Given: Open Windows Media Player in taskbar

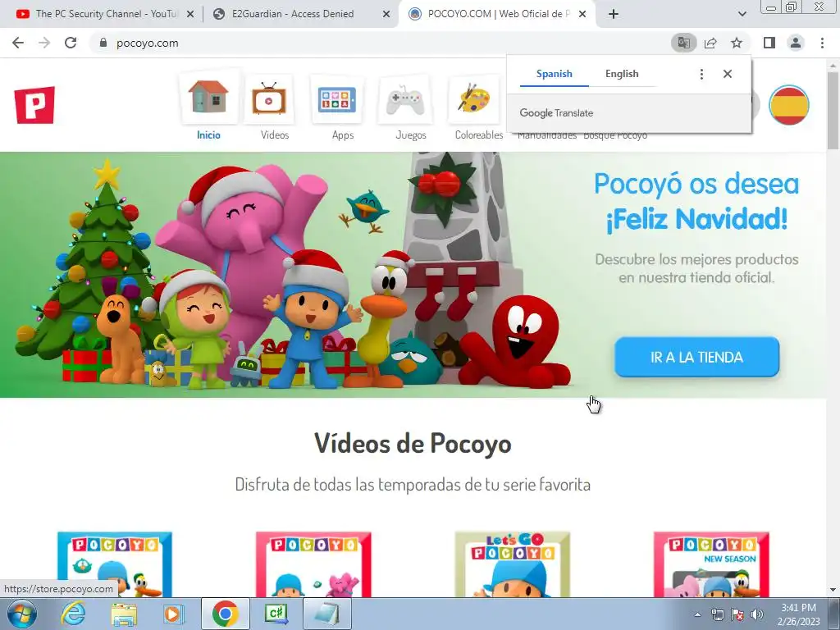Looking at the screenshot, I should coord(172,614).
